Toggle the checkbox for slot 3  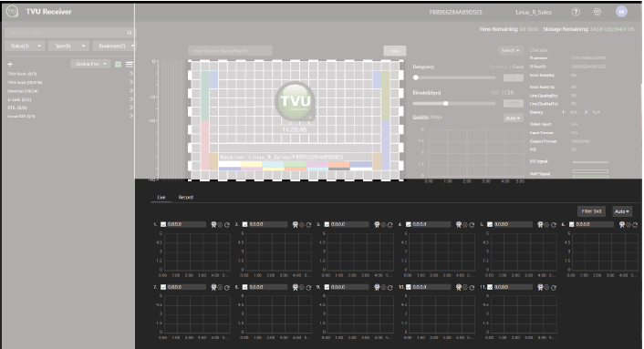327,224
